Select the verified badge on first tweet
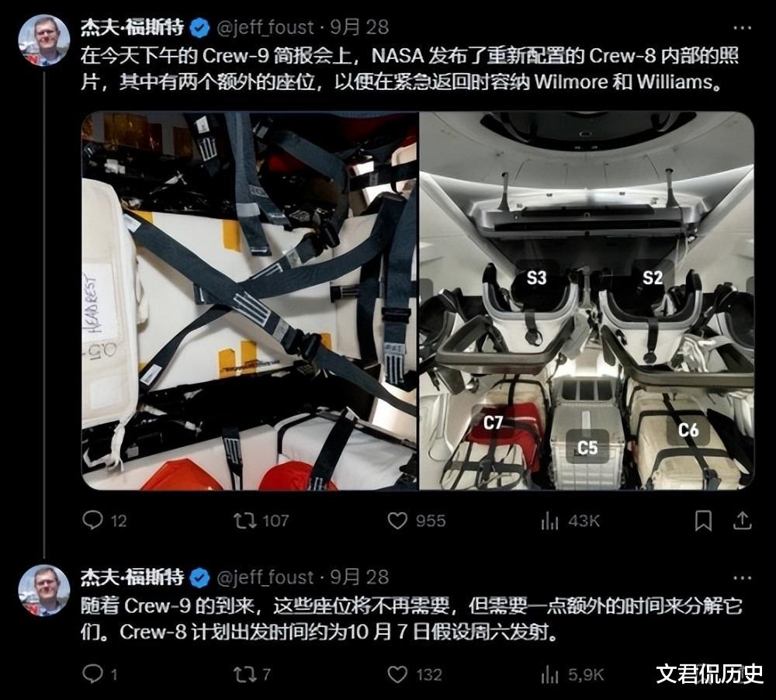Viewport: 776px width, 700px height. (200, 28)
